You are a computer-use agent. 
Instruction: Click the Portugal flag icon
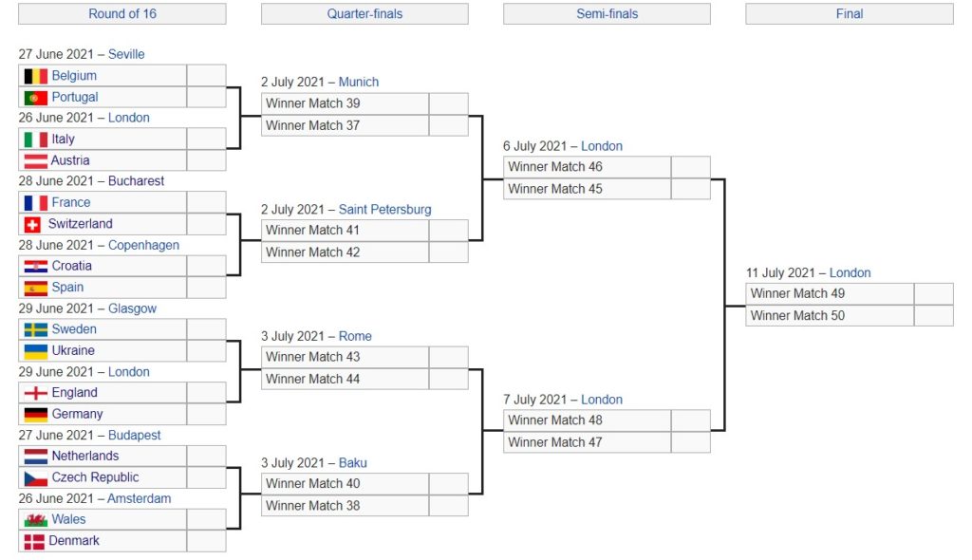[x=36, y=98]
